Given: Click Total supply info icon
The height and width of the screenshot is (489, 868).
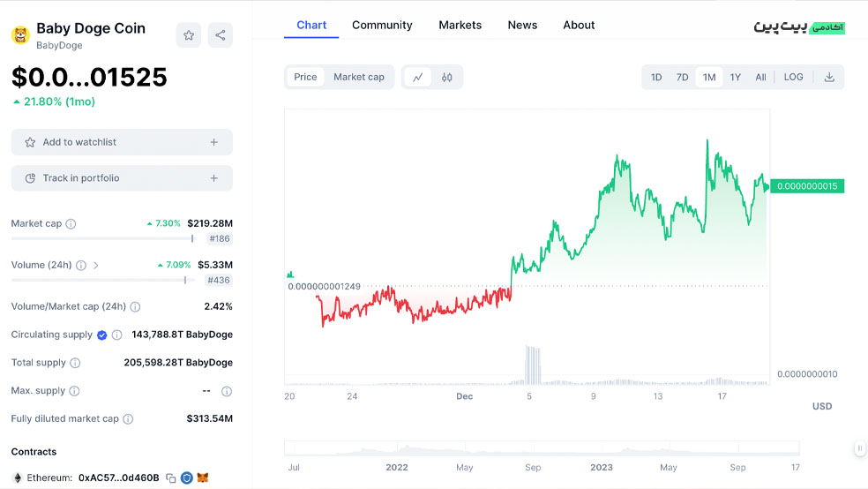Looking at the screenshot, I should pyautogui.click(x=75, y=364).
